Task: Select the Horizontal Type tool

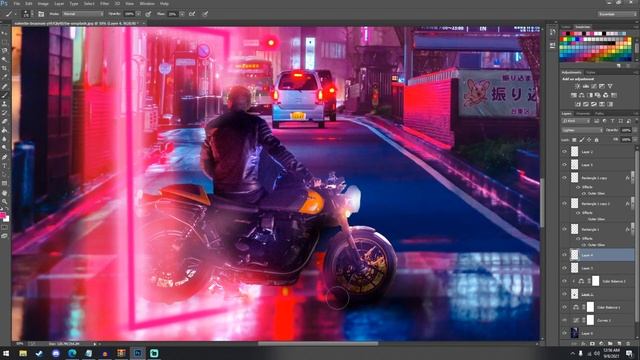Action: click(4, 165)
